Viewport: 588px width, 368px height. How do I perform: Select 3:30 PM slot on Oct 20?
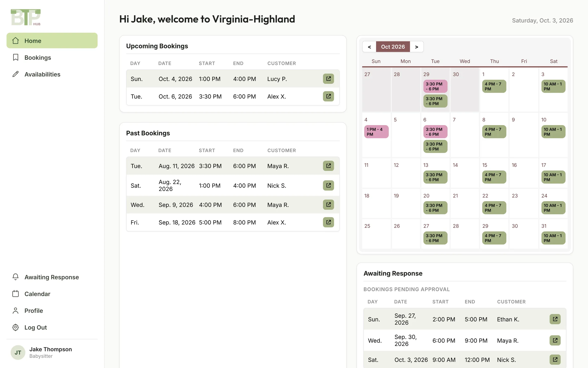click(x=435, y=208)
